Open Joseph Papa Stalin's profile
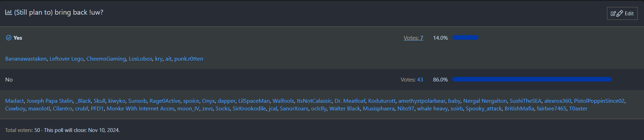The image size is (644, 140). pyautogui.click(x=50, y=101)
